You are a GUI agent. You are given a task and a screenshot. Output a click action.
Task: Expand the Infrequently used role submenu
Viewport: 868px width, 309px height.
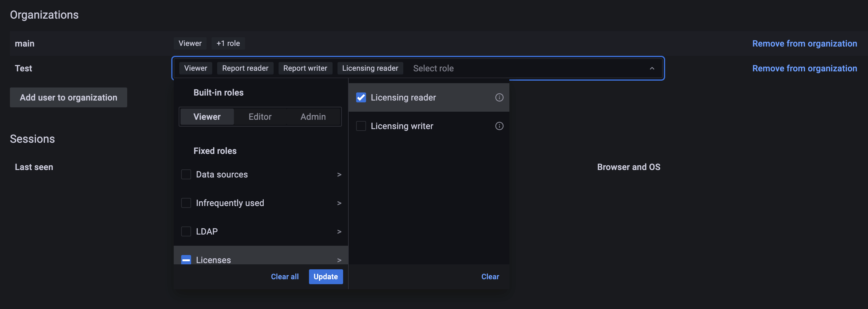coord(339,203)
